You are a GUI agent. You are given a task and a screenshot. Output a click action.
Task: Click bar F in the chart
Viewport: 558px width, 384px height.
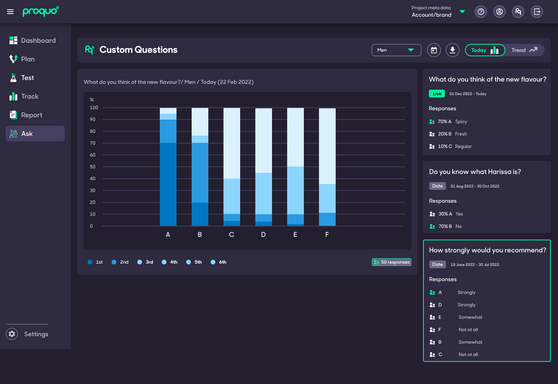pyautogui.click(x=327, y=167)
